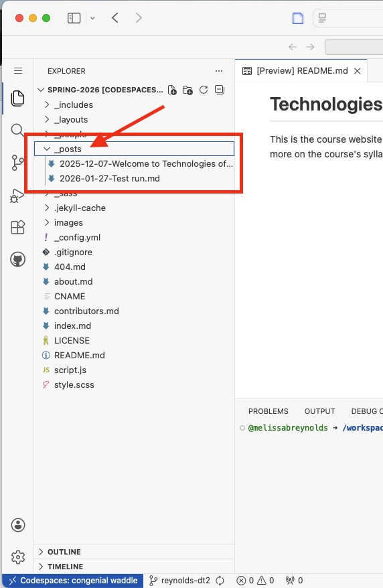The image size is (383, 588).
Task: Click the New File icon in Explorer
Action: [x=172, y=90]
